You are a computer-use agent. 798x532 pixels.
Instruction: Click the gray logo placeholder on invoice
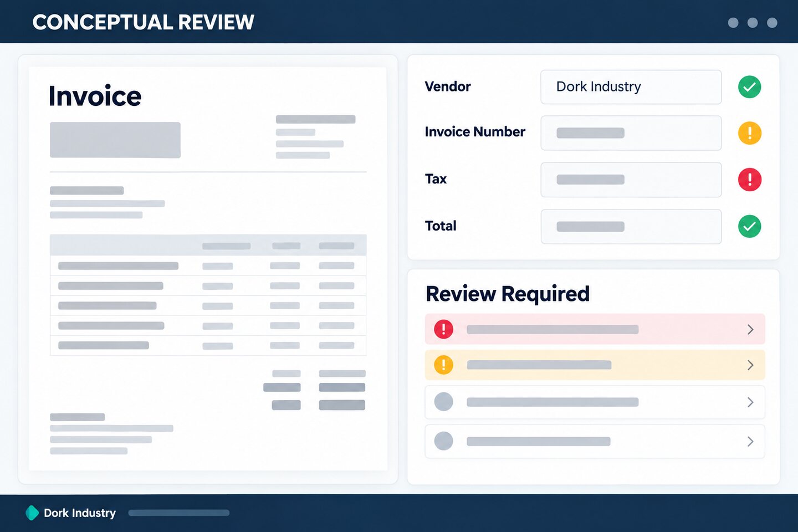115,140
